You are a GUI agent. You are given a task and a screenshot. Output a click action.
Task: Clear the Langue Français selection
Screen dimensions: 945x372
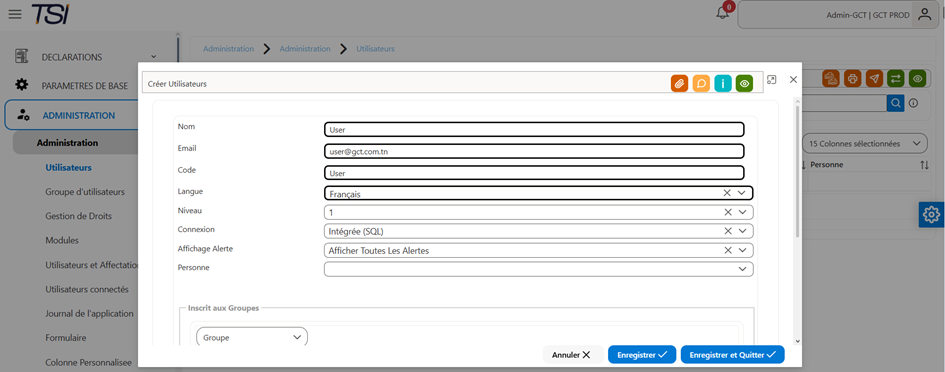coord(727,193)
